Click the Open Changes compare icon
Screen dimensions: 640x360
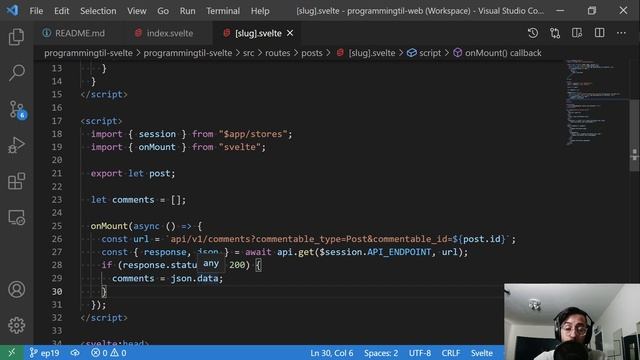tap(555, 33)
